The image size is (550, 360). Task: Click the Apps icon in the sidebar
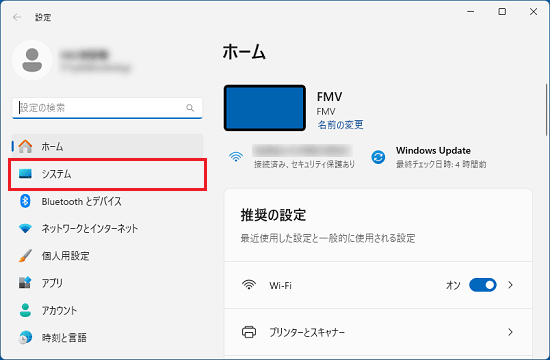point(25,282)
